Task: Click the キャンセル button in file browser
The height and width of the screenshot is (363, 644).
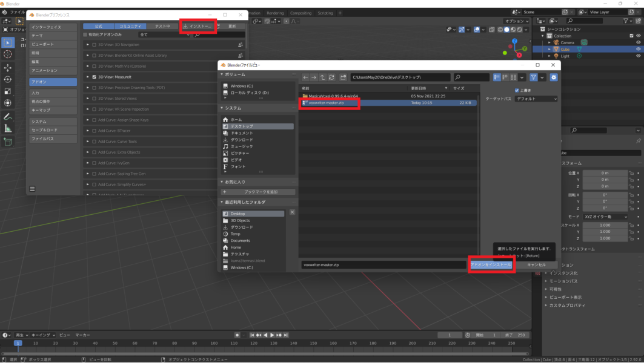Action: coord(536,265)
